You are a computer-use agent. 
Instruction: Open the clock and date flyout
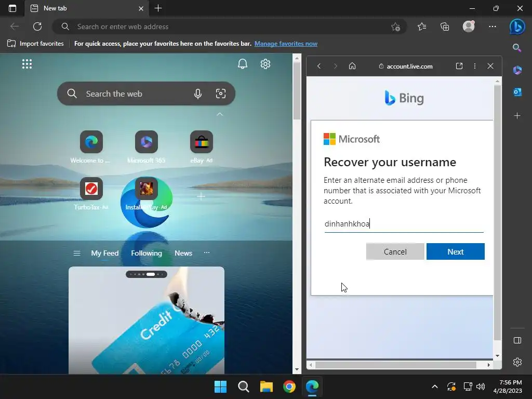[x=508, y=387]
